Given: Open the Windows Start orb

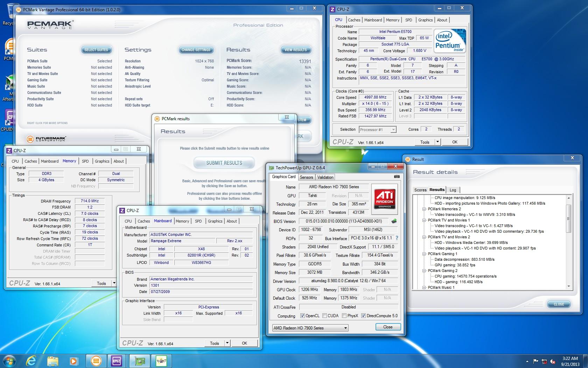Looking at the screenshot, I should coord(9,361).
